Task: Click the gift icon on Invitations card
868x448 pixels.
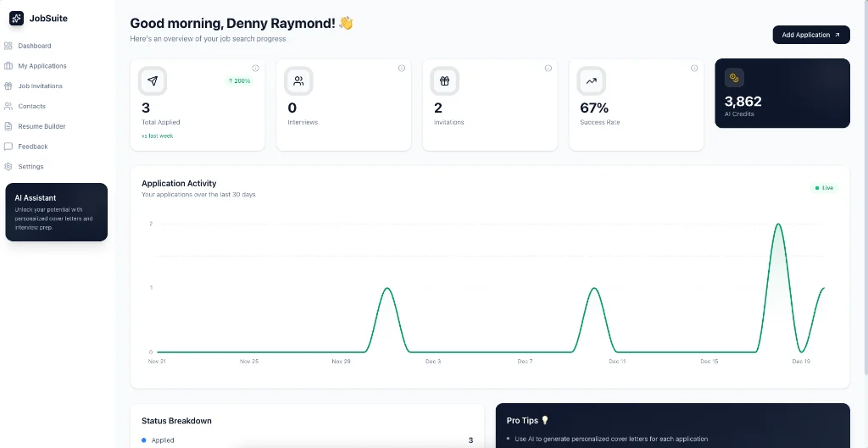Action: (x=444, y=81)
